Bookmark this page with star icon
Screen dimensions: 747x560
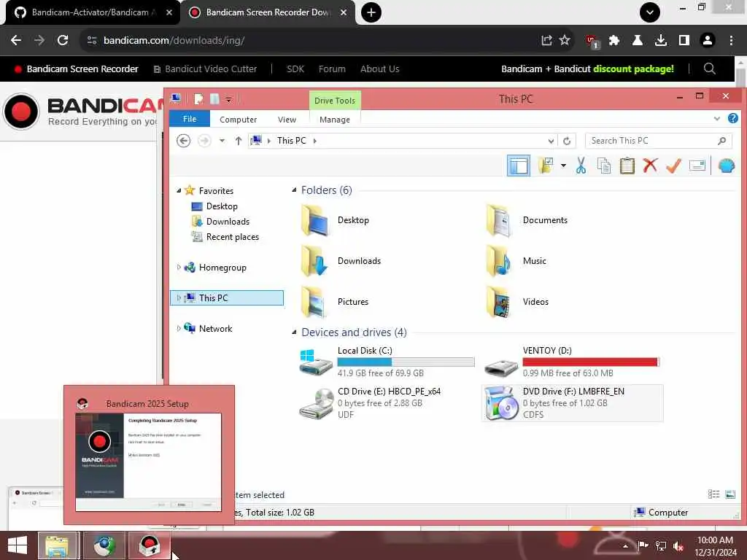tap(565, 40)
